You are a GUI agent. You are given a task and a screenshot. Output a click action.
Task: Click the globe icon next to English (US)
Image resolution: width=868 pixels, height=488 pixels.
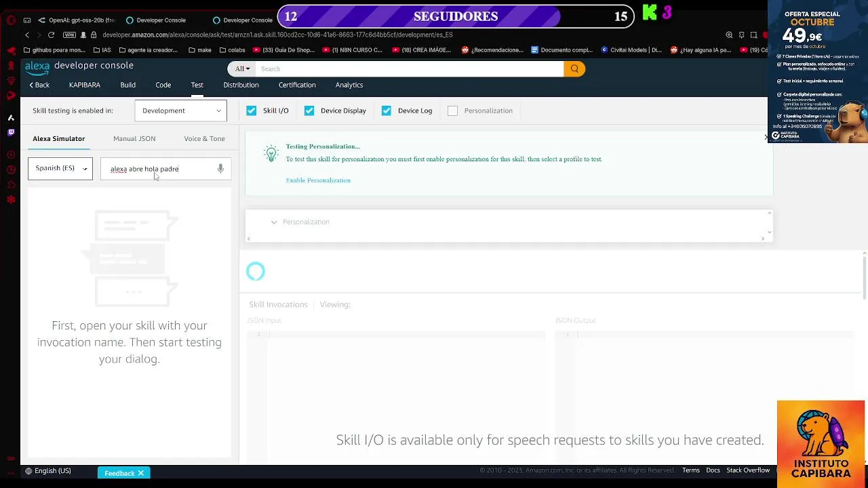(x=28, y=471)
